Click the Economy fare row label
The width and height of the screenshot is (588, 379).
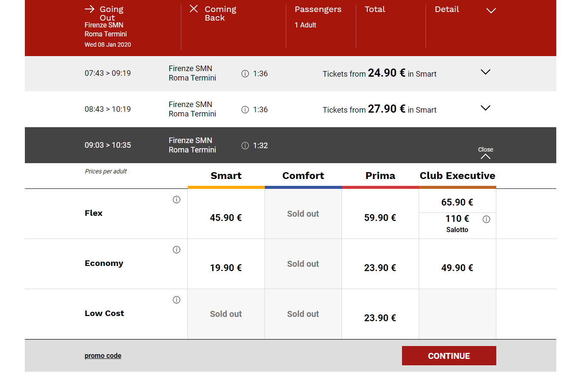104,263
